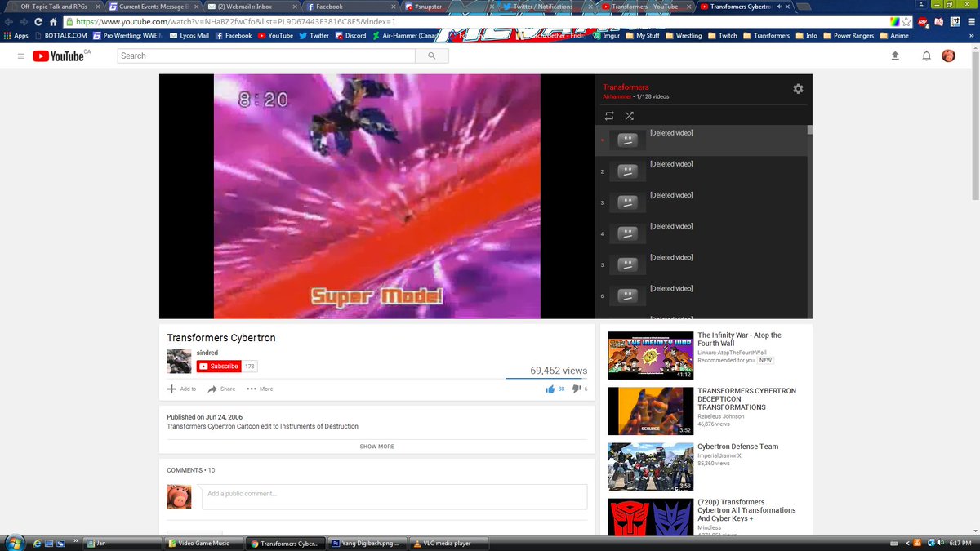980x551 pixels.
Task: Open sindred channel avatar
Action: coord(179,361)
